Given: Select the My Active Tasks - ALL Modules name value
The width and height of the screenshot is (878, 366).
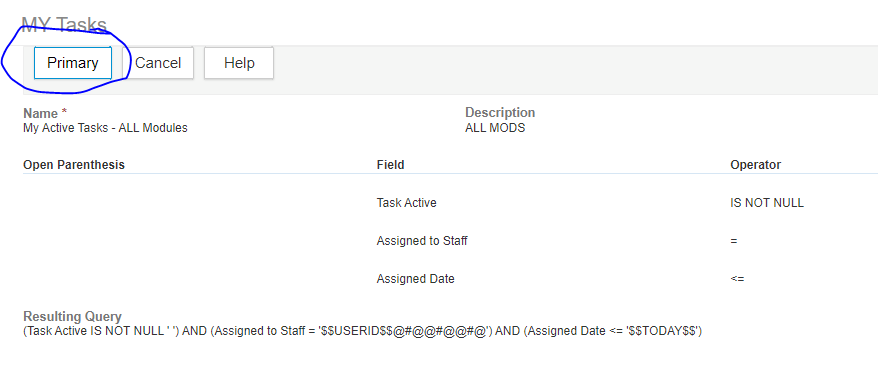Looking at the screenshot, I should click(105, 128).
